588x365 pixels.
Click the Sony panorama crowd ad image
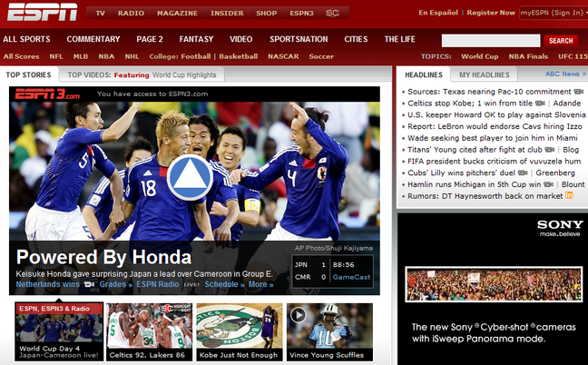(494, 284)
